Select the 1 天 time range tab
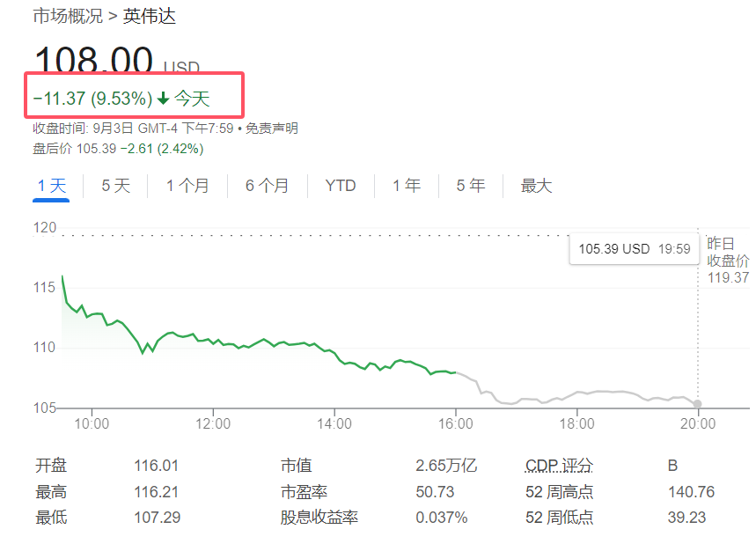The height and width of the screenshot is (544, 756). 51,186
